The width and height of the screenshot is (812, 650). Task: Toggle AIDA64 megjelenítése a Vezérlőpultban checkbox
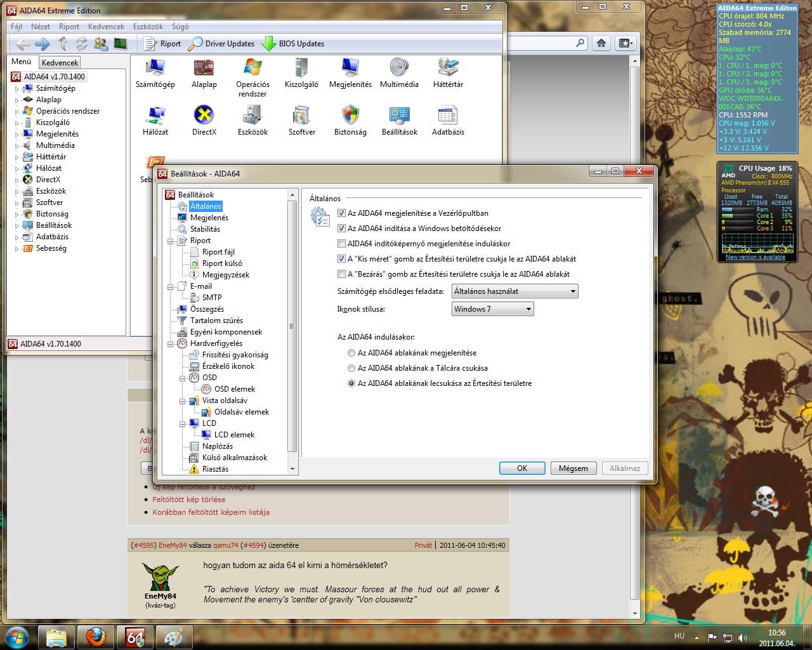(342, 213)
